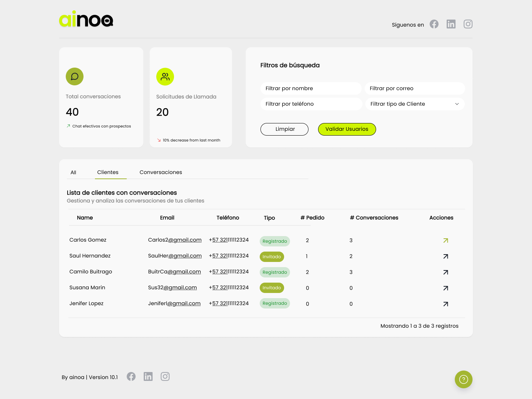This screenshot has height=399, width=532.
Task: Click Carlos2@gmail.com email link
Action: (x=175, y=240)
